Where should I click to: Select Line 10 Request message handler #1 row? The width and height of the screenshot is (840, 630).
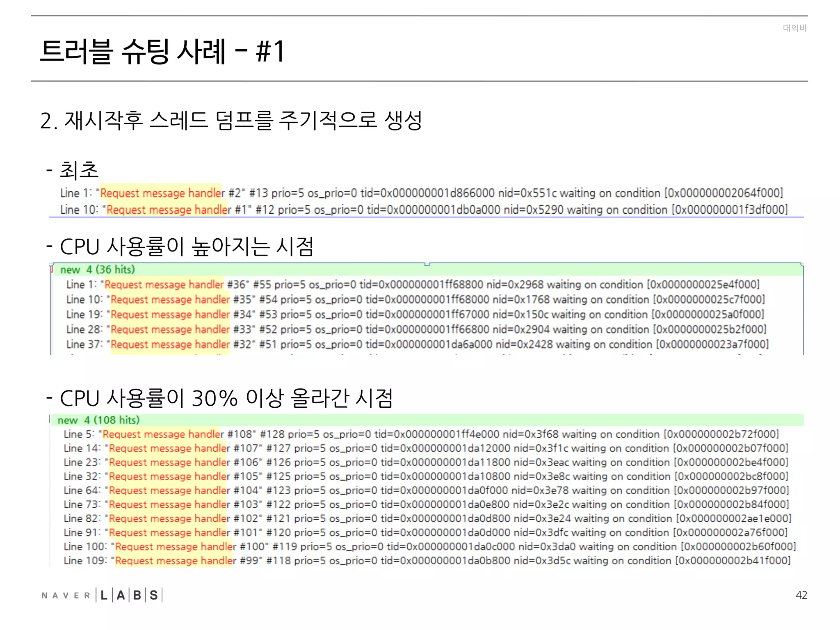tap(424, 210)
